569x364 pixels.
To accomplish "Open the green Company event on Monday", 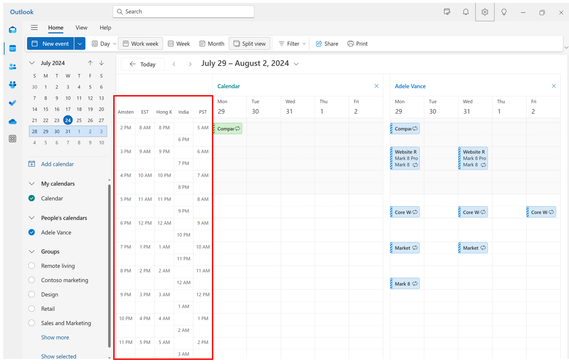I will coord(228,128).
